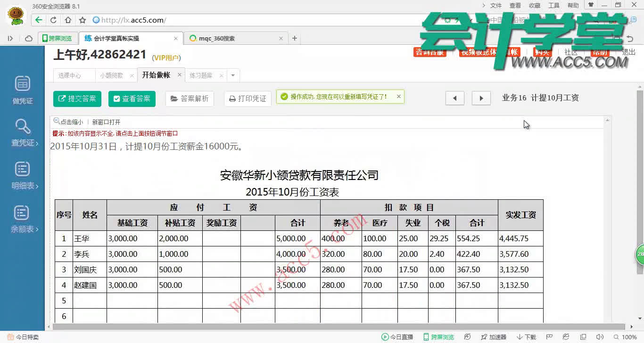The height and width of the screenshot is (343, 644).
Task: Click the 王华 name cell
Action: click(x=90, y=238)
